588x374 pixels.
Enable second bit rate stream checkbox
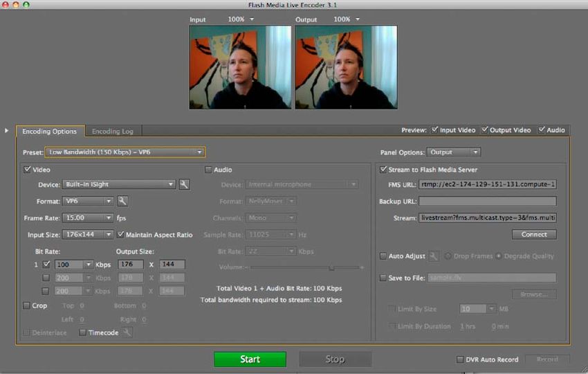[x=46, y=278]
